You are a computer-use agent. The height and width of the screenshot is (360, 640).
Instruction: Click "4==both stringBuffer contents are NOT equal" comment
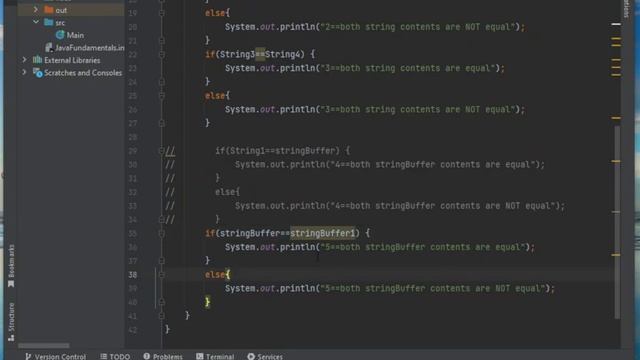pos(443,206)
